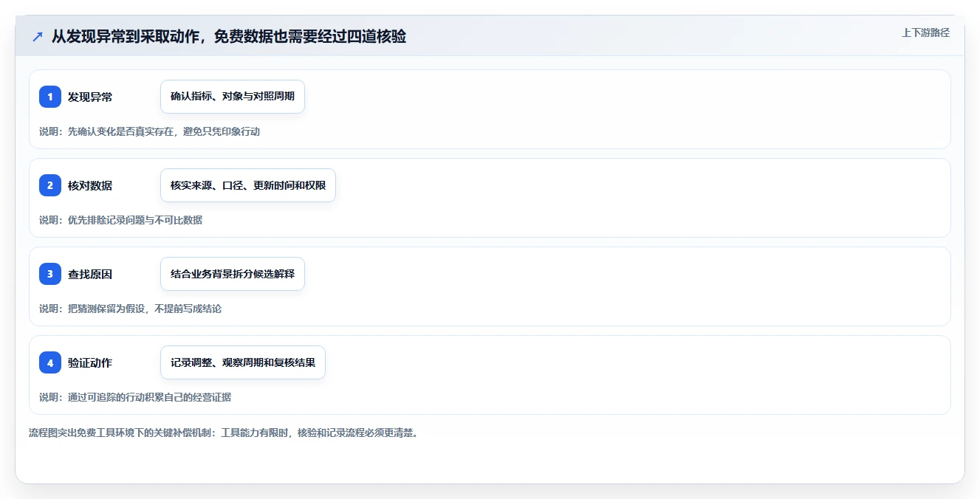
Task: Click the 核对数据 step title
Action: pyautogui.click(x=90, y=185)
